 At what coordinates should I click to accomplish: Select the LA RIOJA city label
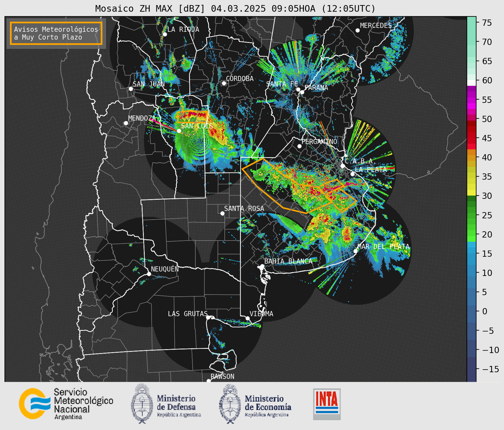(183, 29)
